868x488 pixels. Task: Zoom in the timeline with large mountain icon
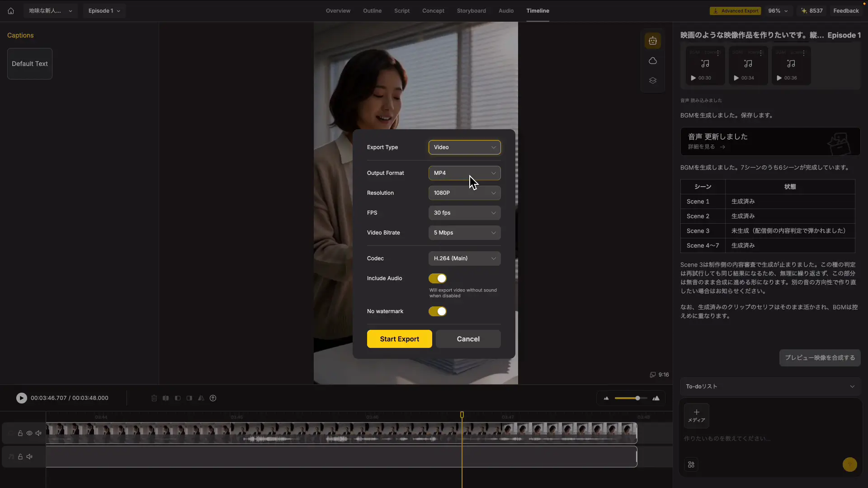(656, 398)
